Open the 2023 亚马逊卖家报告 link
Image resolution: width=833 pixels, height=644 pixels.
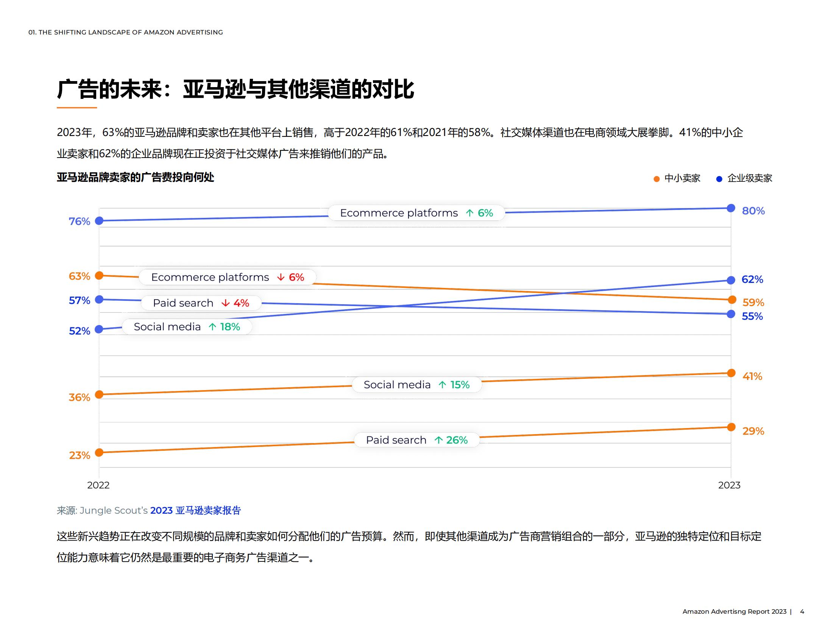coord(197,510)
